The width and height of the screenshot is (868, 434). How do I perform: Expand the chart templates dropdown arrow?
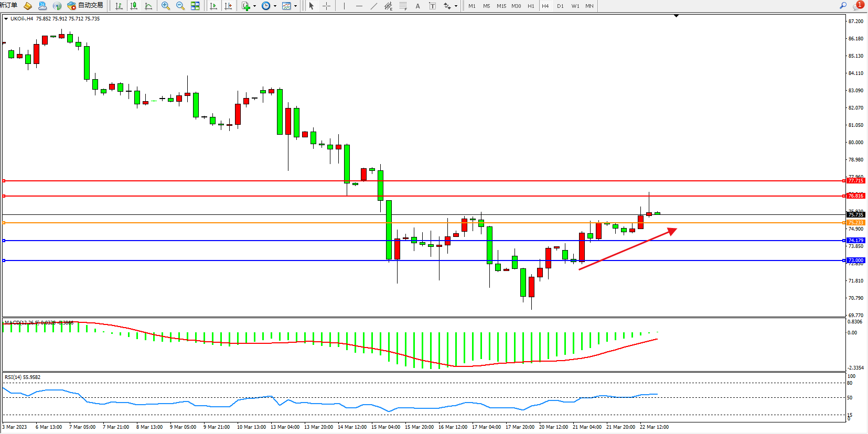coord(295,6)
